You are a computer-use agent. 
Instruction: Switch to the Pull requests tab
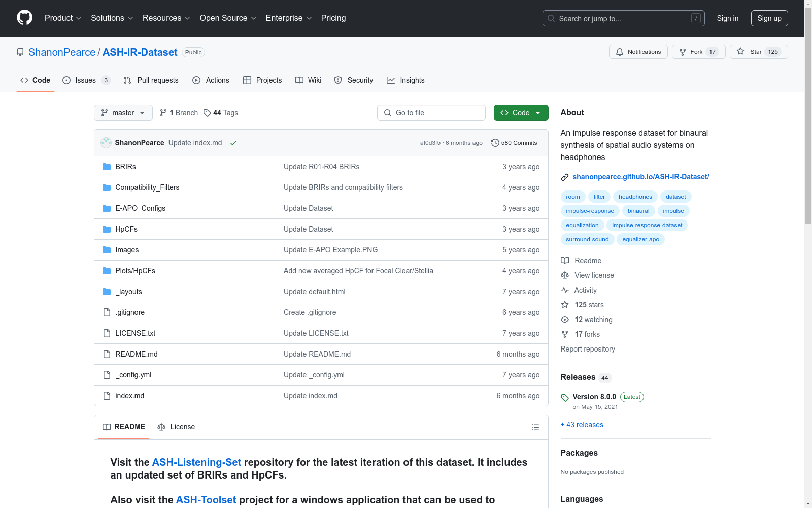[151, 80]
